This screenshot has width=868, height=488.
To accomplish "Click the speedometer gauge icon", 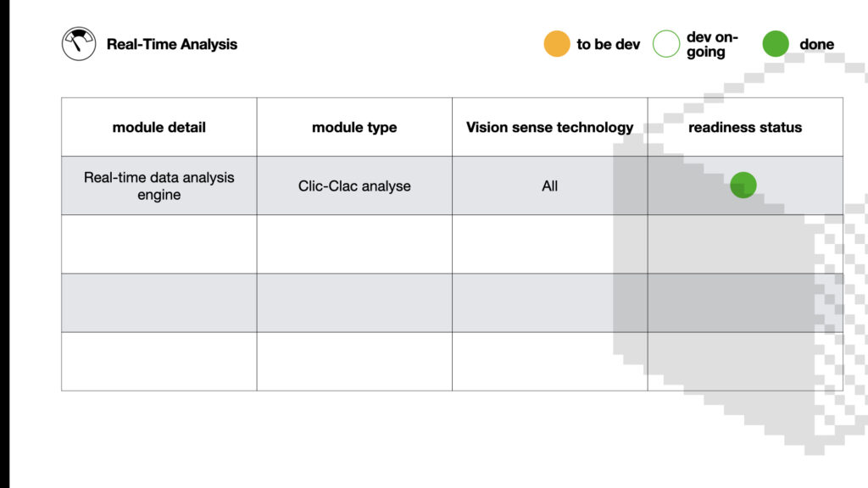I will (x=79, y=44).
